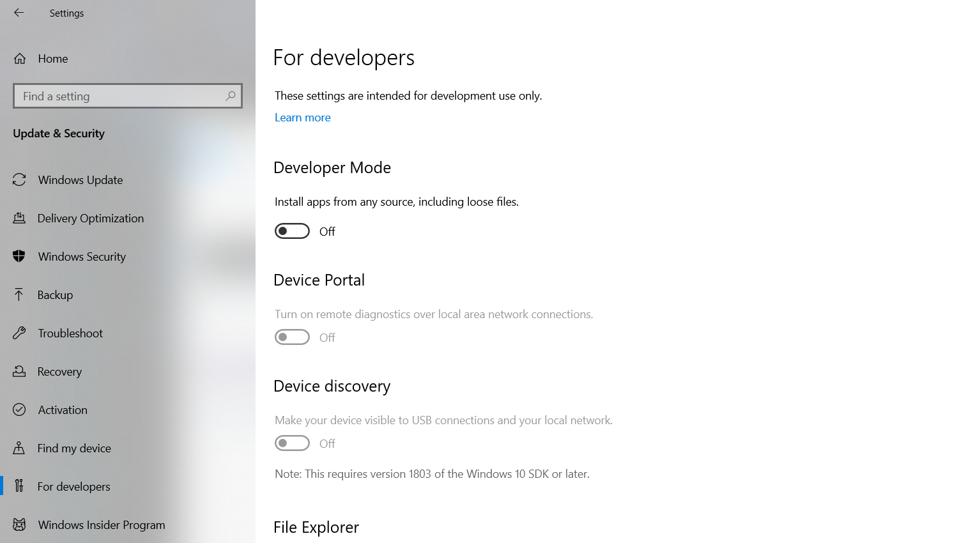Screen dimensions: 980x543
Task: Click the 'Make your device visible' description
Action: point(443,420)
